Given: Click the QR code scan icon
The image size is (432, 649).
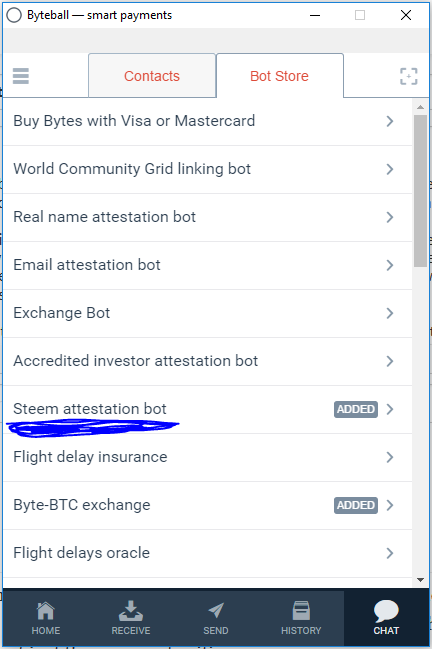Looking at the screenshot, I should 408,76.
